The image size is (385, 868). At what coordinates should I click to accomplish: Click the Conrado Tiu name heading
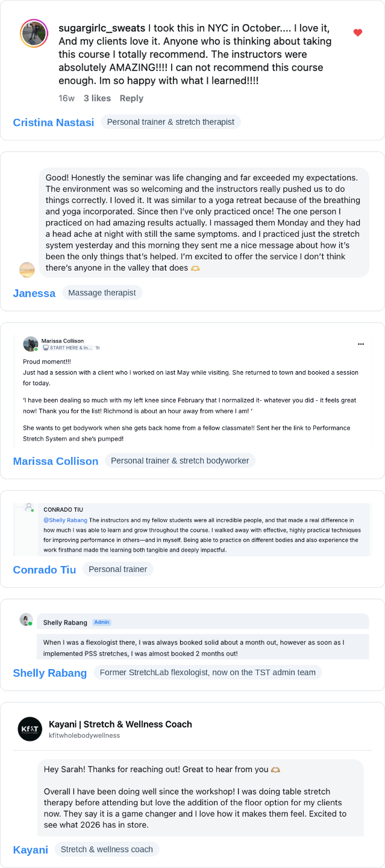45,570
